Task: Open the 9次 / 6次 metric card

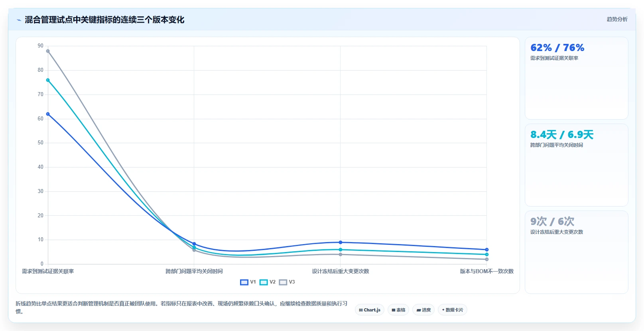Action: click(x=577, y=252)
